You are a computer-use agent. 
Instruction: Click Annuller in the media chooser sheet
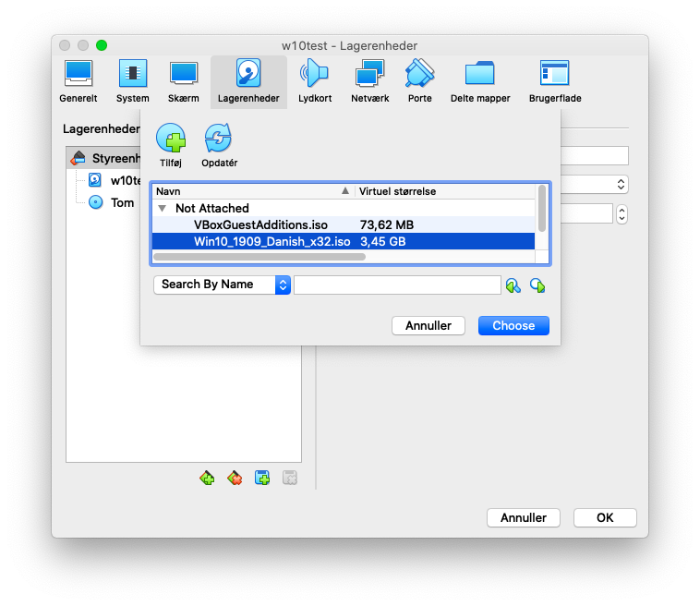(x=428, y=325)
